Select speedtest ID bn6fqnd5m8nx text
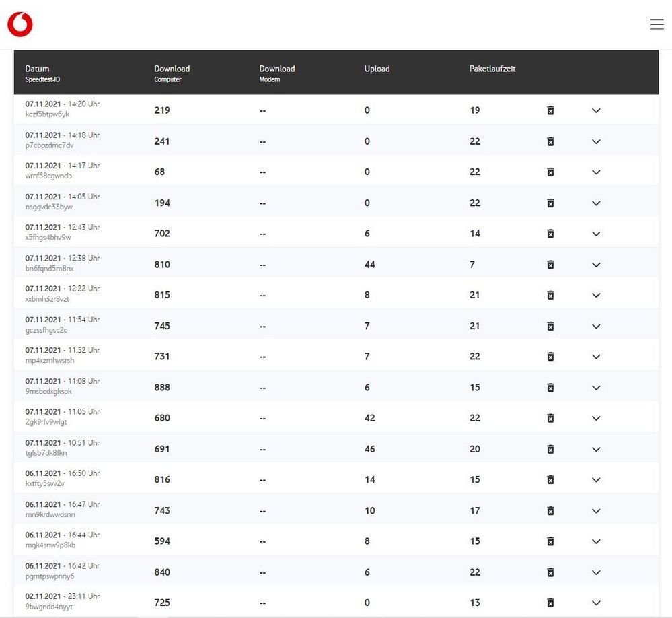The height and width of the screenshot is (618, 672). [49, 269]
